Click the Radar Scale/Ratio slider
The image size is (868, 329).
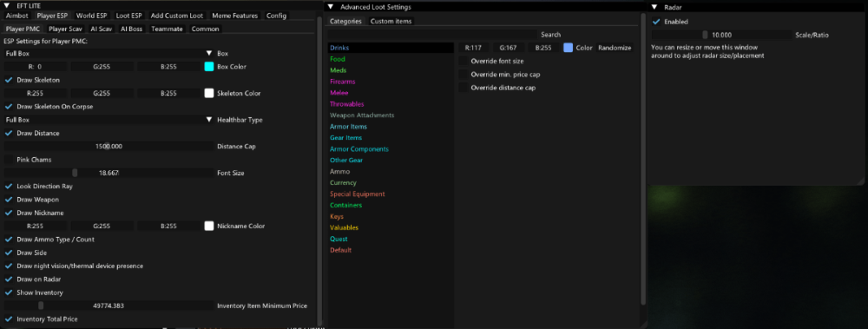722,35
